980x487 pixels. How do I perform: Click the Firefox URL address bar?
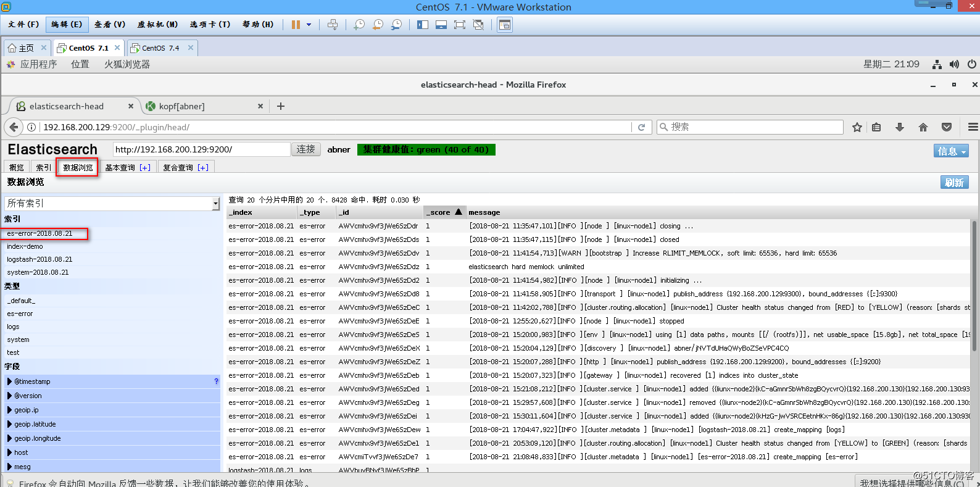[x=336, y=127]
